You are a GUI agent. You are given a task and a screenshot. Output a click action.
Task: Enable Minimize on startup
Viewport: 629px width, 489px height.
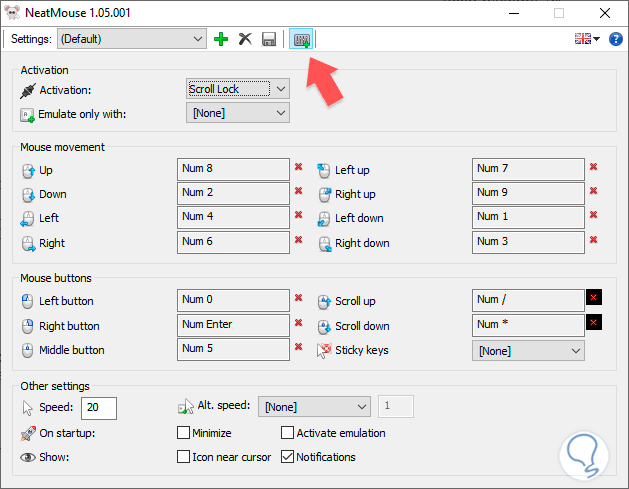(x=183, y=433)
